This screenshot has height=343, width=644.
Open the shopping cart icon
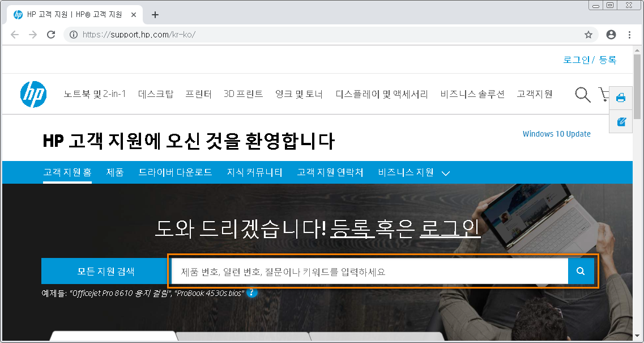tap(604, 95)
